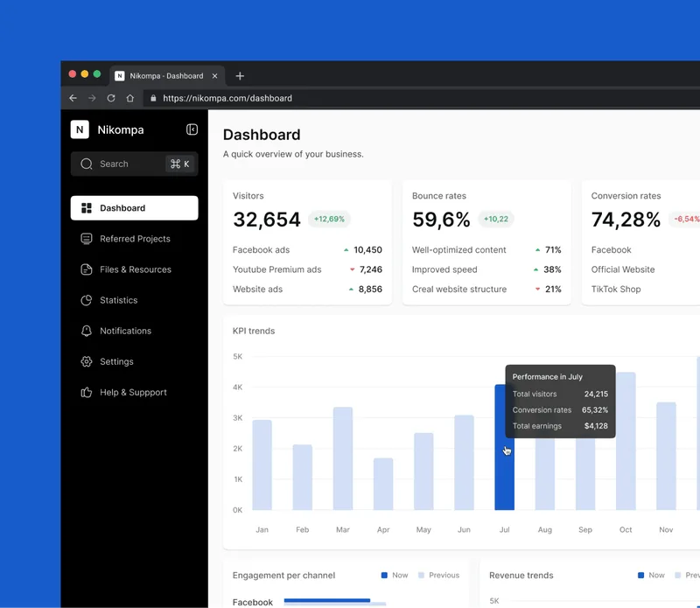Click the lock icon in address bar

click(x=153, y=98)
